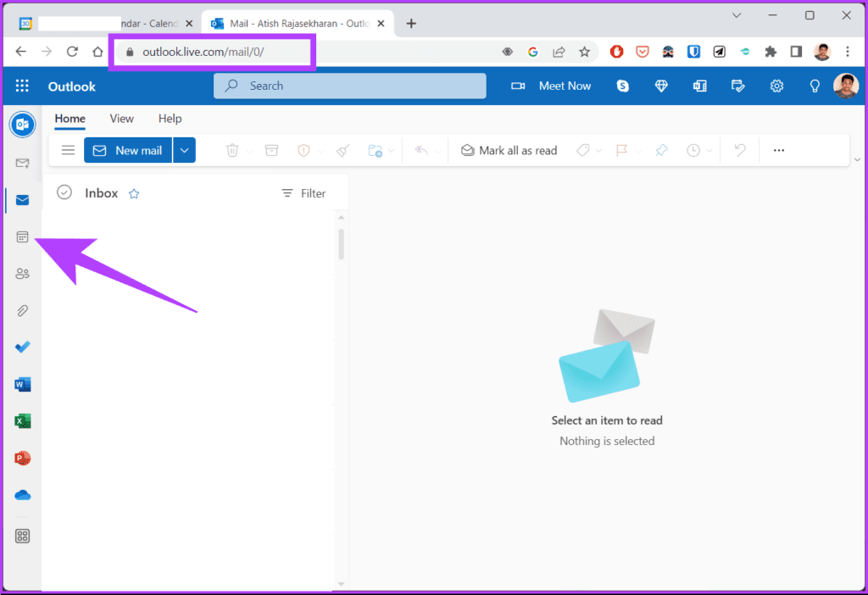
Task: Launch Excel from the sidebar
Action: pos(23,421)
